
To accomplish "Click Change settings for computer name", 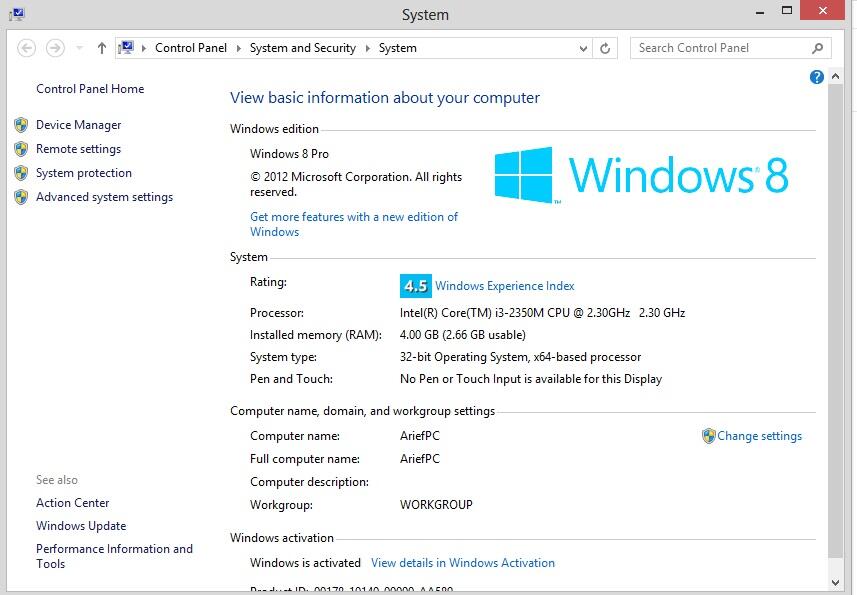I will point(759,436).
